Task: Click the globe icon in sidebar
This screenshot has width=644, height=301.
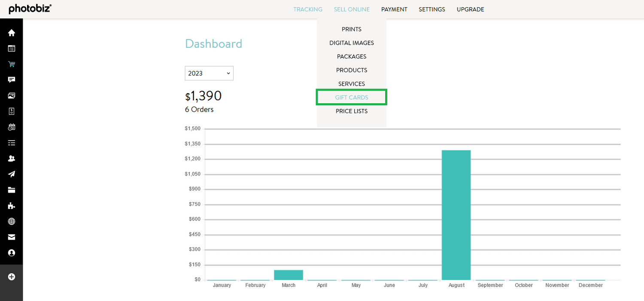Action: [12, 221]
